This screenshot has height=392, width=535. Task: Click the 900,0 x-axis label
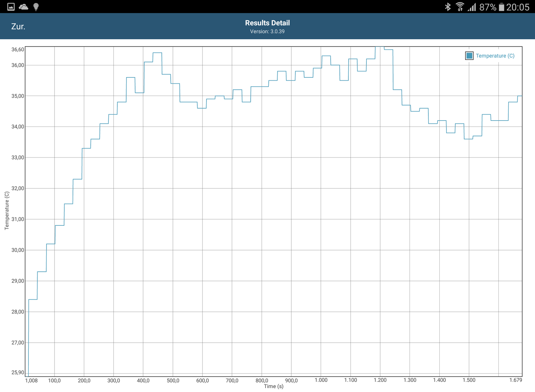point(291,381)
